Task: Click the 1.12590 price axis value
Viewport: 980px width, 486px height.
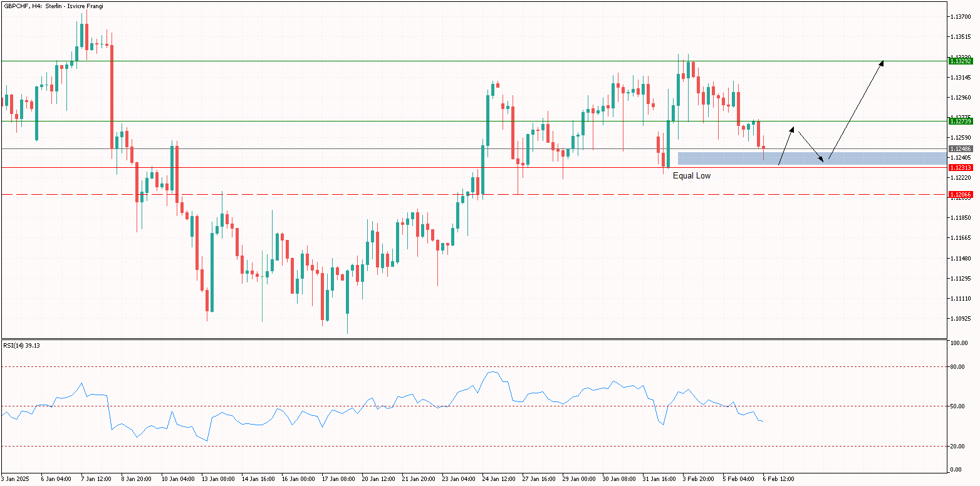Action: [961, 137]
